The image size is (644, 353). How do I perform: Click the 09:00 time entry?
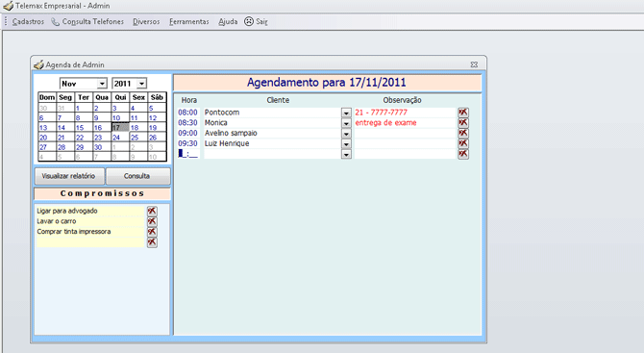(x=187, y=133)
